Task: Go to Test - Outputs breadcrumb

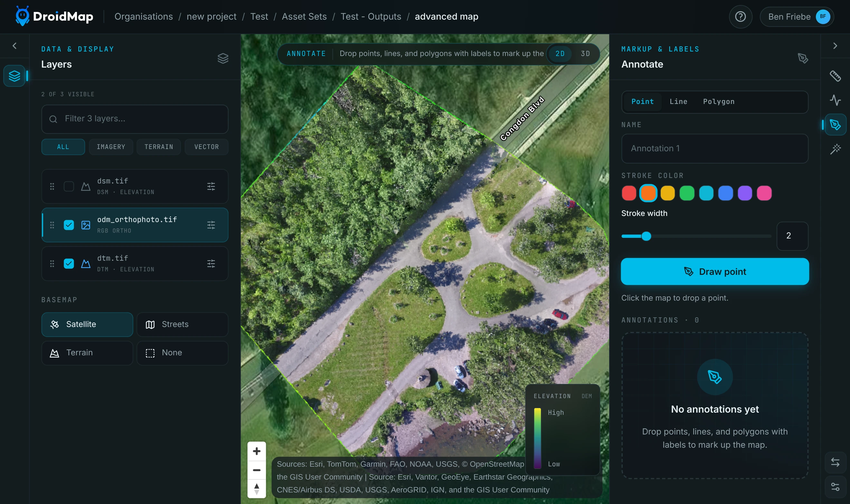Action: pyautogui.click(x=371, y=17)
